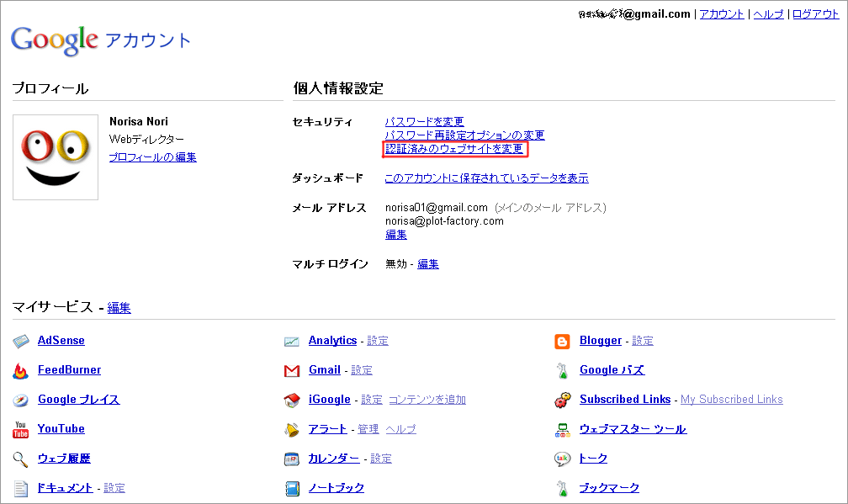The width and height of the screenshot is (848, 504).
Task: Open the Blogger link
Action: pyautogui.click(x=601, y=341)
